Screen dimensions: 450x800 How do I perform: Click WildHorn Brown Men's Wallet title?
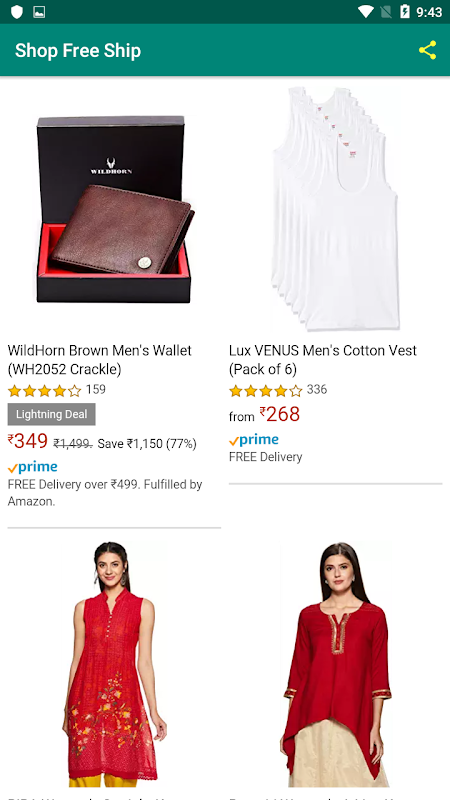pyautogui.click(x=100, y=360)
